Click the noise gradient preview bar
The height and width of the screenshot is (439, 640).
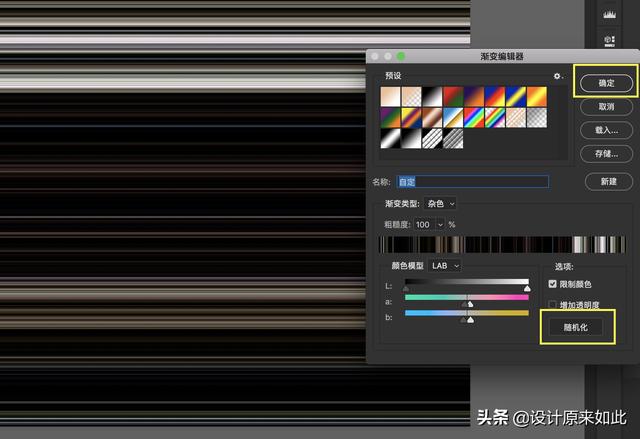click(x=502, y=244)
